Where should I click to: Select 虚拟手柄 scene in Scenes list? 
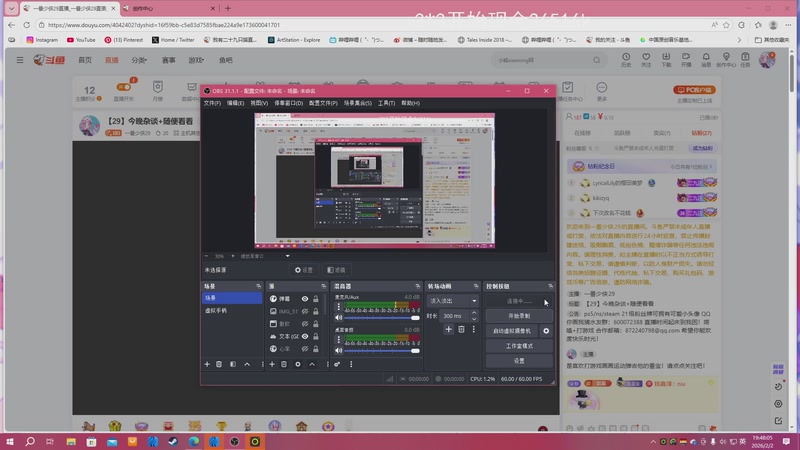[x=232, y=310]
